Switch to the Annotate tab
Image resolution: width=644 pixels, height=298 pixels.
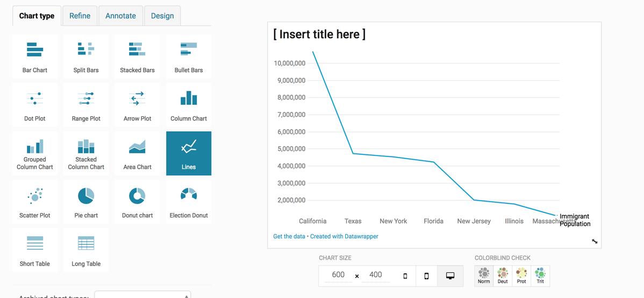point(121,16)
